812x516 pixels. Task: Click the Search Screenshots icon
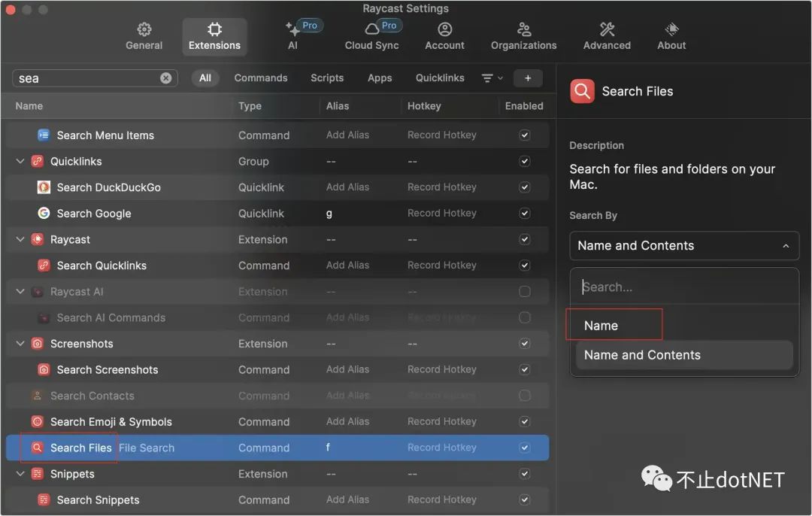[44, 369]
